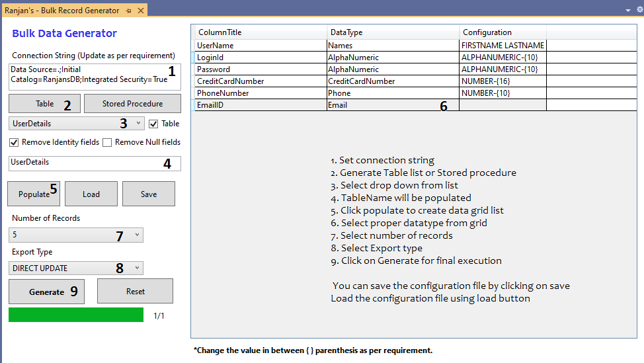Enable Remove Null fields checkbox
Viewport: 644px width, 363px height.
point(108,142)
